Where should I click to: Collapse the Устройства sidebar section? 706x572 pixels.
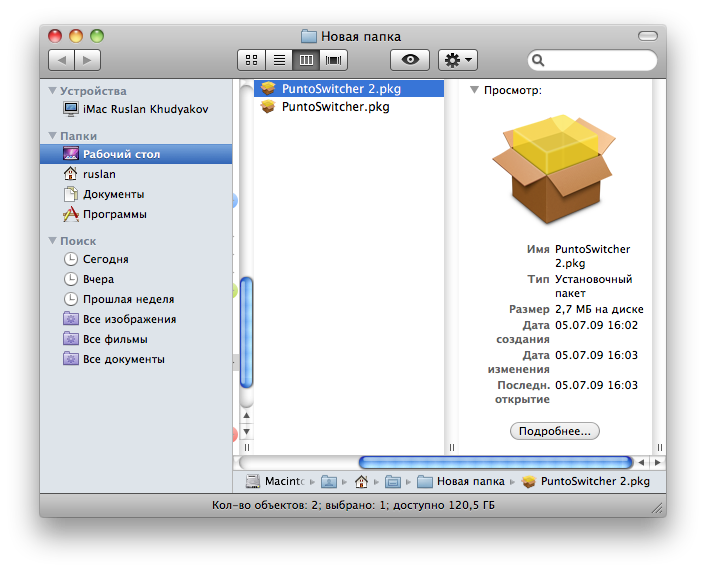click(53, 91)
